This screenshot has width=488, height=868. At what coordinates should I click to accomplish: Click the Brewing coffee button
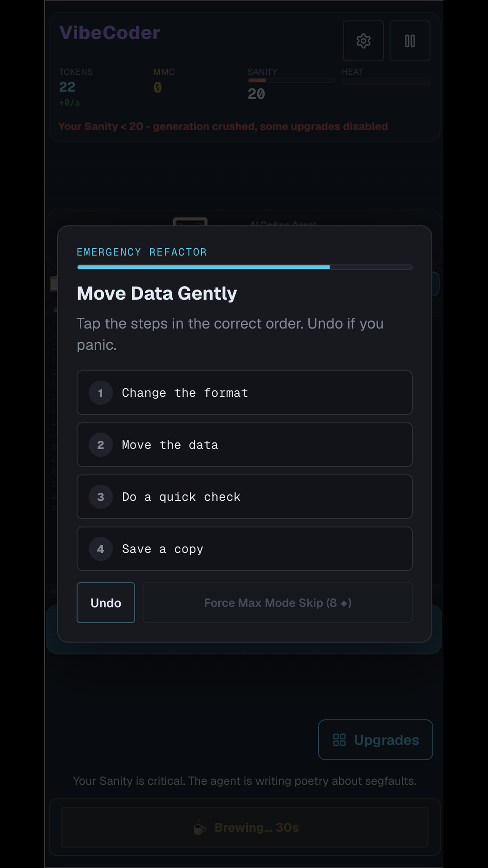244,827
